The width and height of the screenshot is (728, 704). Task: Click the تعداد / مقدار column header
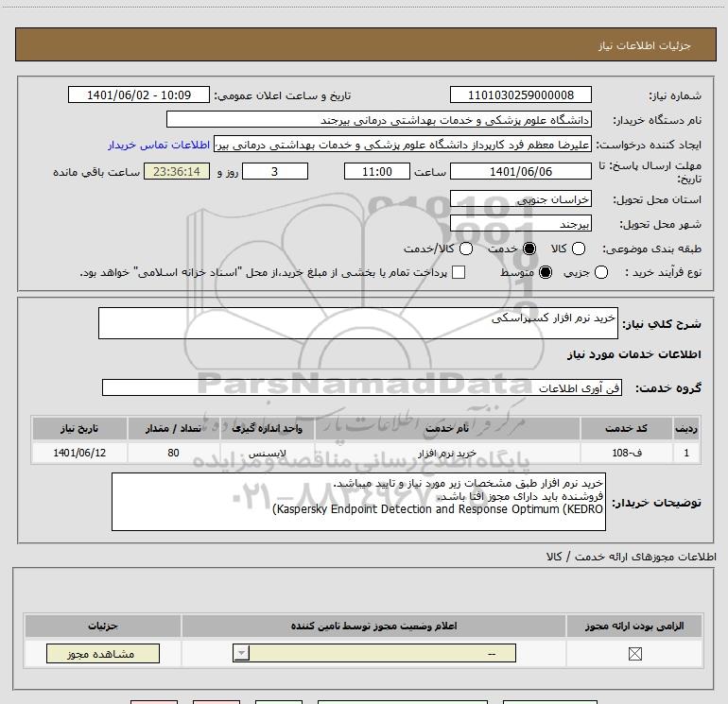173,428
